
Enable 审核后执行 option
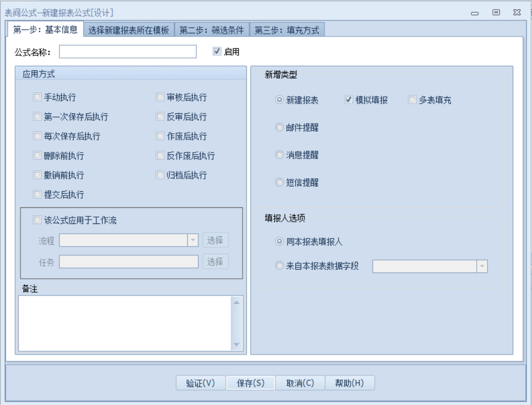point(160,97)
